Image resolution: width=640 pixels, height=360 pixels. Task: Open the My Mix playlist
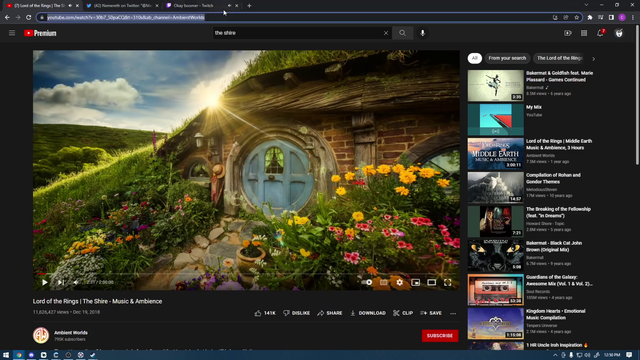click(x=496, y=119)
